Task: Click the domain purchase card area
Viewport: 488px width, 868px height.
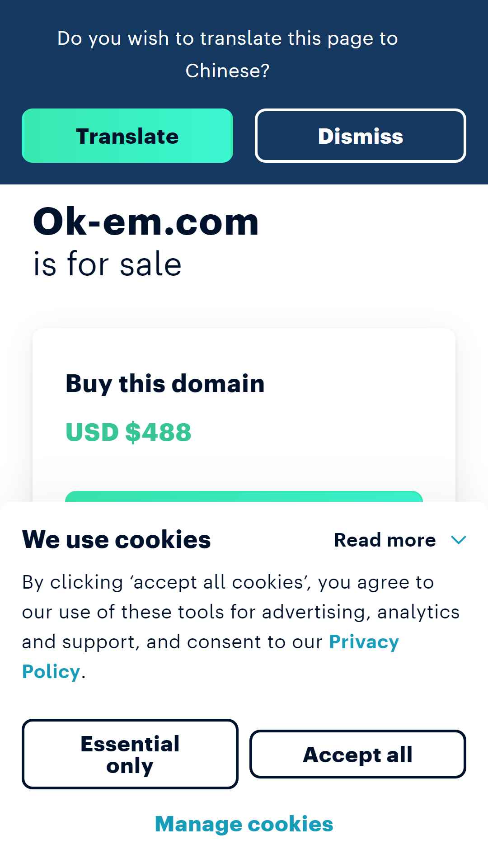Action: (x=244, y=415)
